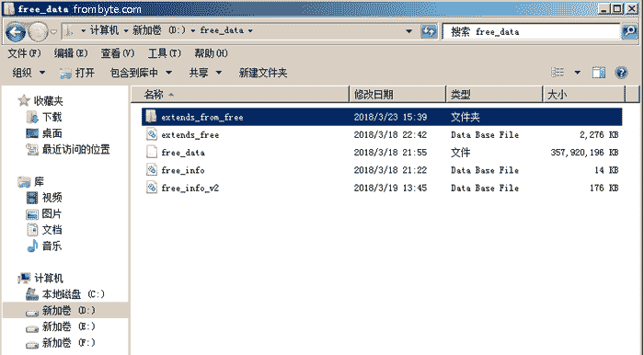Click the 图片 library icon

click(32, 214)
